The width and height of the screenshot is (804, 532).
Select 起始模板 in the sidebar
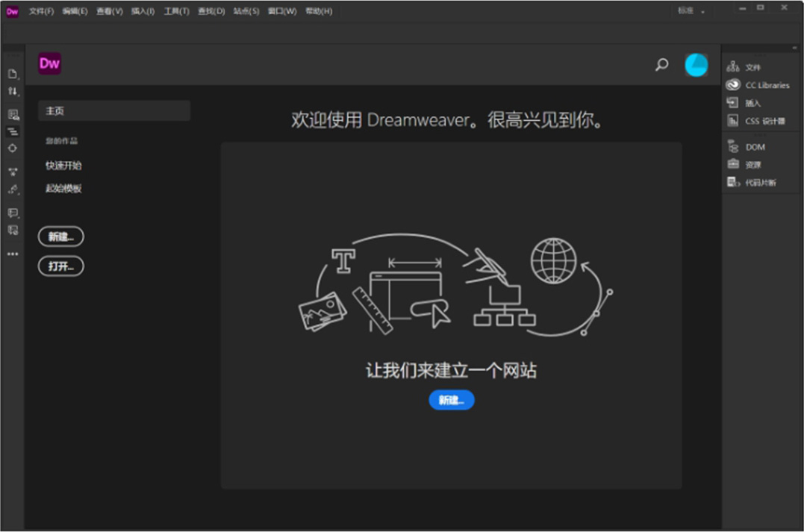coord(63,189)
